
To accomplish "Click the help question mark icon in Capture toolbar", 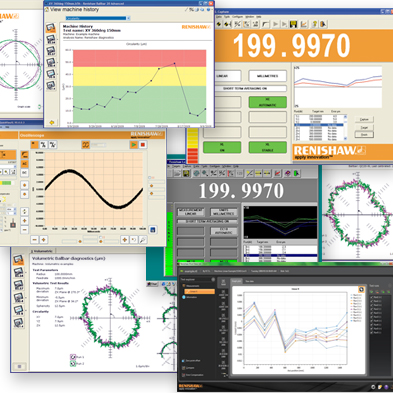I will pos(314,24).
